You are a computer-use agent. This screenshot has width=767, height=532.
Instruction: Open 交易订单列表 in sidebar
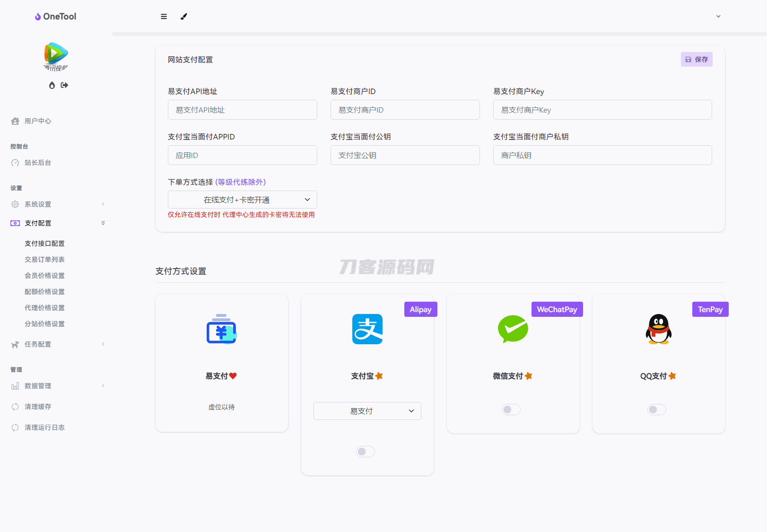[44, 260]
